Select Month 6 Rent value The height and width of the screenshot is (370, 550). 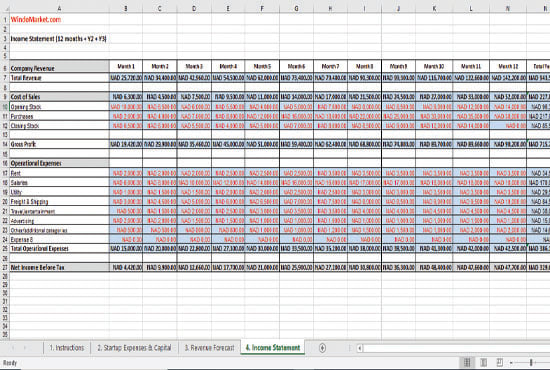[296, 173]
